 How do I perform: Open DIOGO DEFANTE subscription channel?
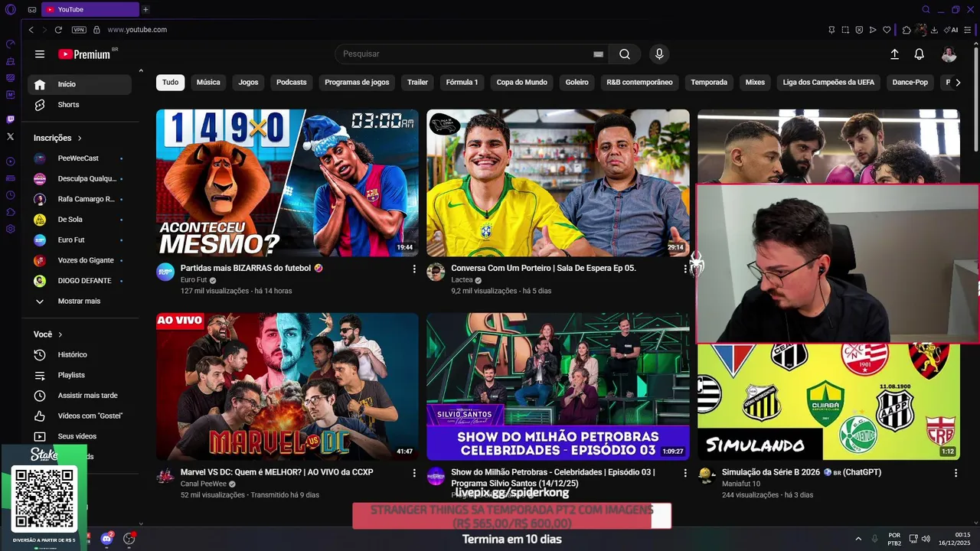coord(80,281)
